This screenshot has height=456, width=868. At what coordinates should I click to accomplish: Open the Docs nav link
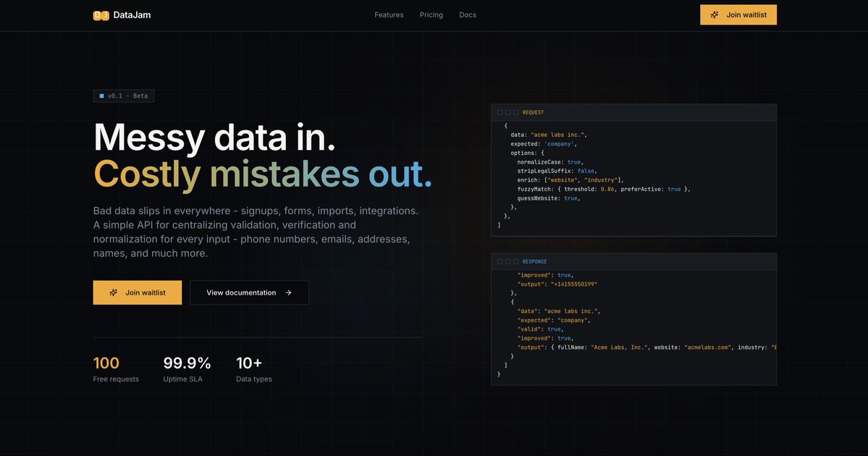(x=467, y=15)
